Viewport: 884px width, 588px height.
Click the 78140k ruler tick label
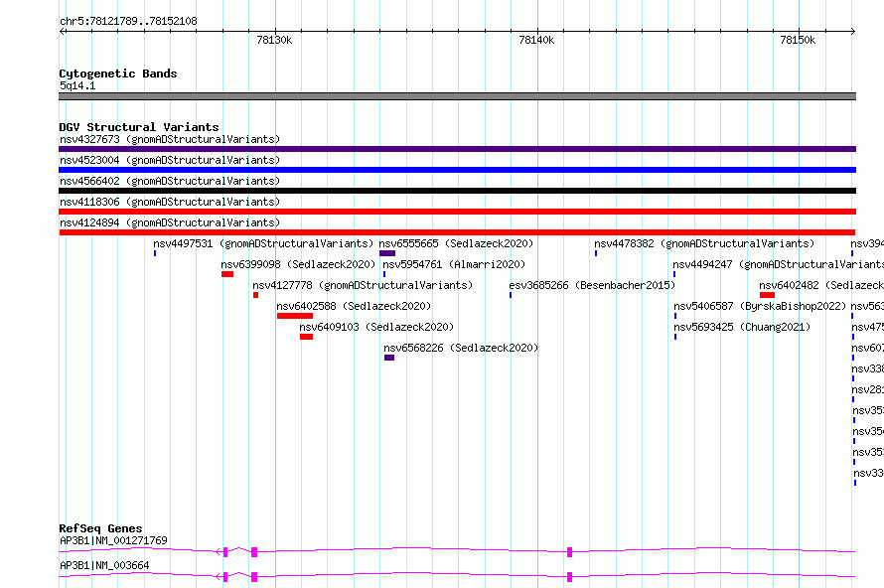pyautogui.click(x=536, y=40)
